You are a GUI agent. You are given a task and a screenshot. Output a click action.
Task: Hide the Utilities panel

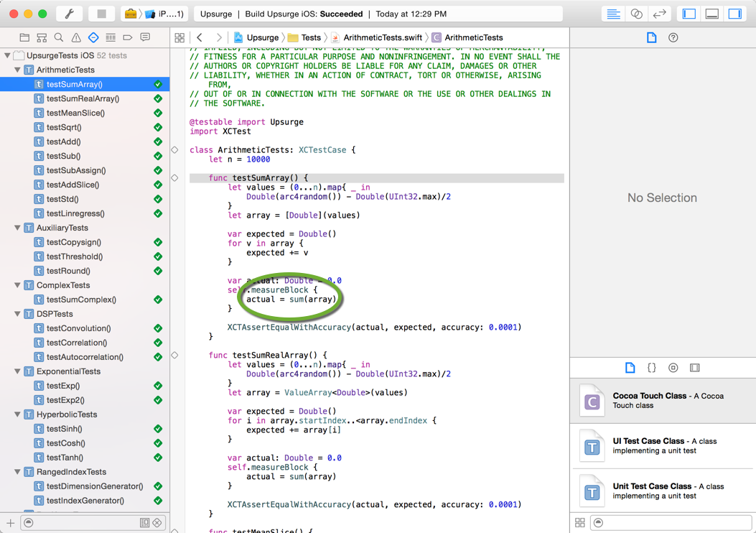(735, 14)
